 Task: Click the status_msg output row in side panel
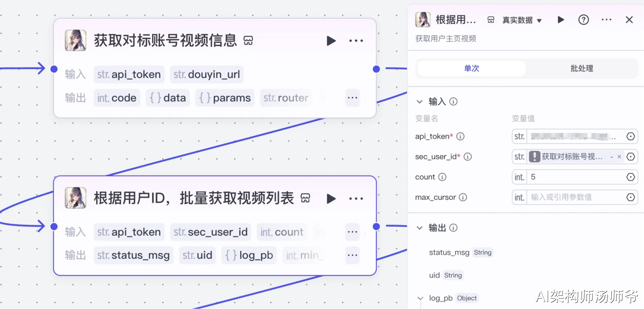[461, 252]
